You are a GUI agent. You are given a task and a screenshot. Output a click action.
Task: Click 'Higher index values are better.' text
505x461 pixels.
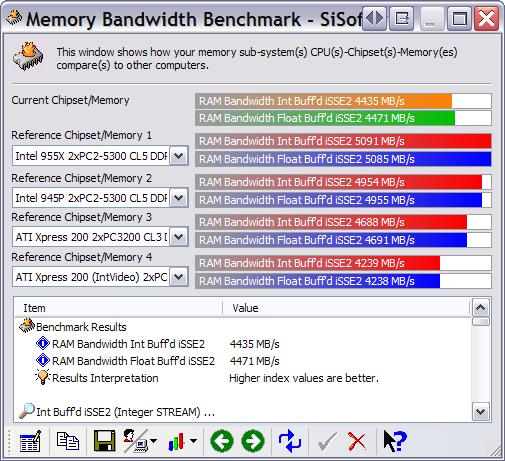pyautogui.click(x=304, y=378)
